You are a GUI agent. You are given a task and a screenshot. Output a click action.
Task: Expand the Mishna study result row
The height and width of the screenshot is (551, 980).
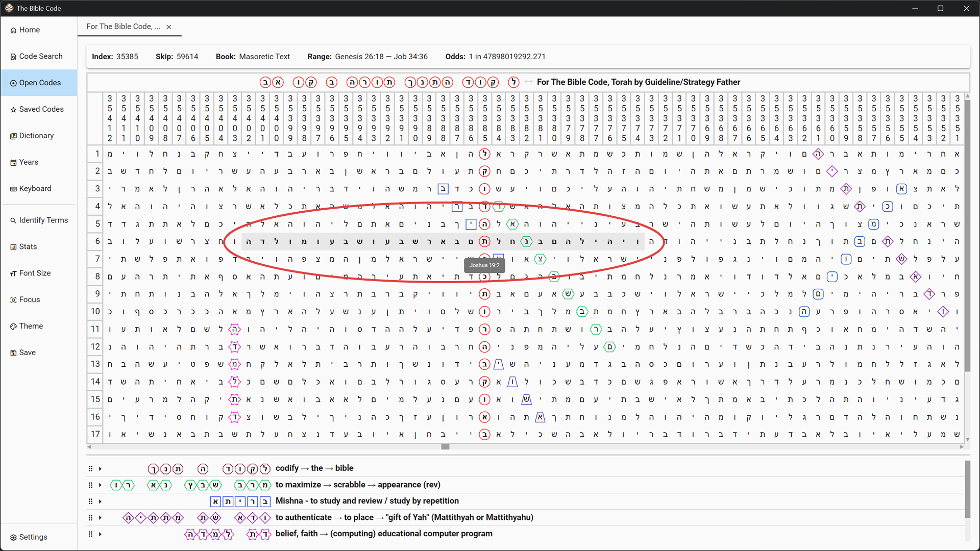[x=100, y=501]
